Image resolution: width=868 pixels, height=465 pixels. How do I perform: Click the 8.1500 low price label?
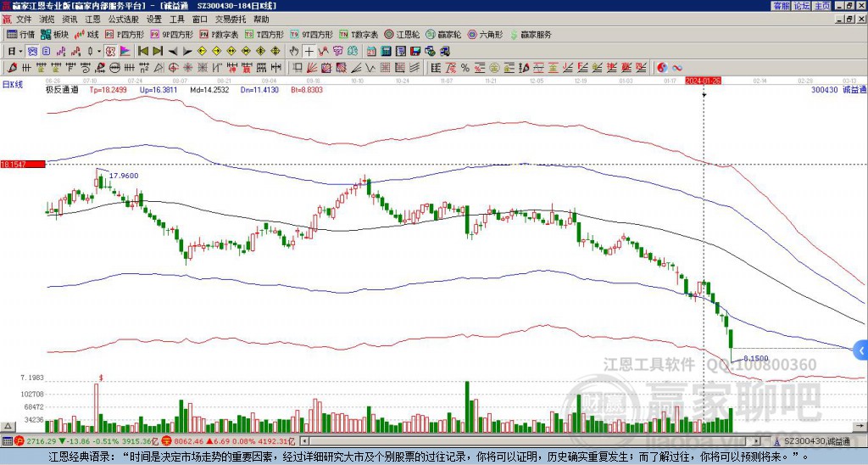point(755,359)
